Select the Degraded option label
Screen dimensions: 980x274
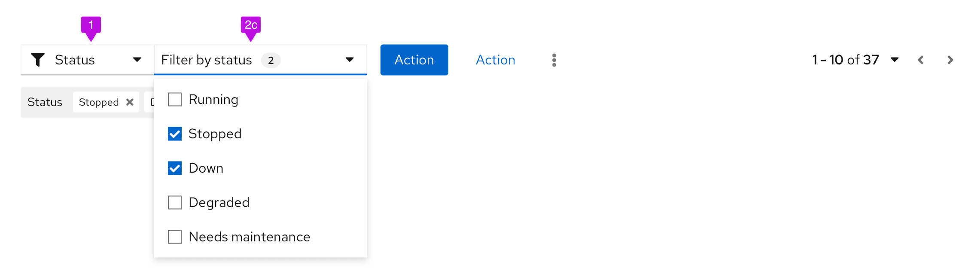point(219,203)
